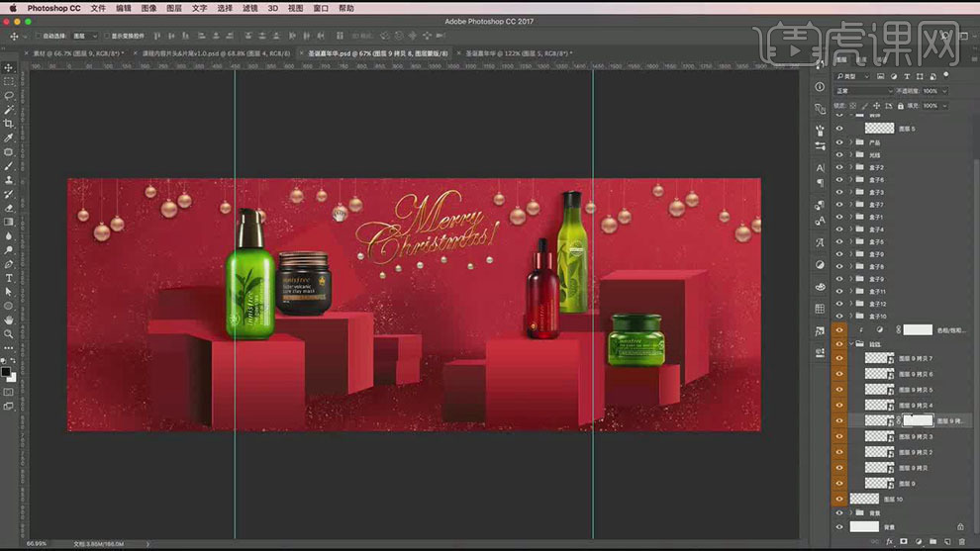
Task: Collapse the expanded group above 图层 9 拷贝 7
Action: 850,343
